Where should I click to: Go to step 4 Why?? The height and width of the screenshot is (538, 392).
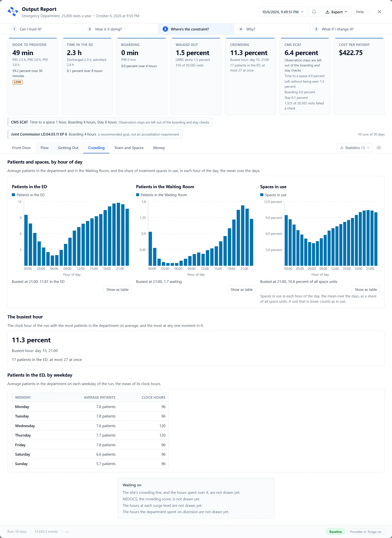(x=271, y=29)
